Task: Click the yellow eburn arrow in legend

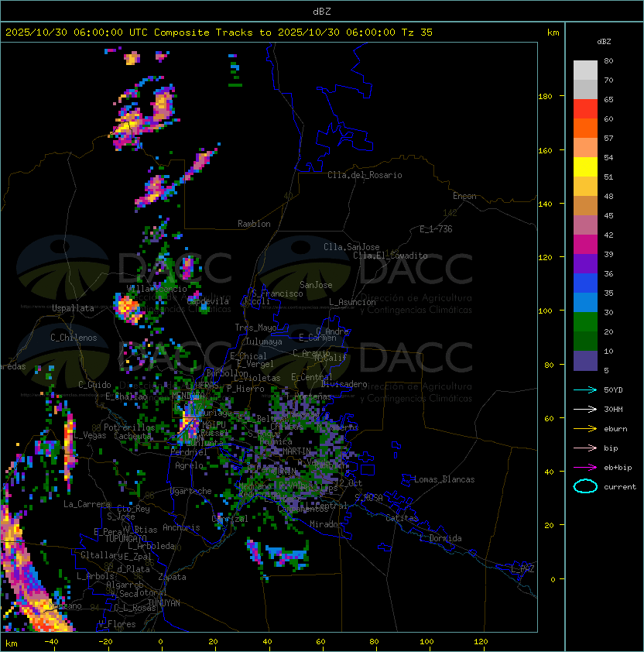Action: (x=585, y=429)
